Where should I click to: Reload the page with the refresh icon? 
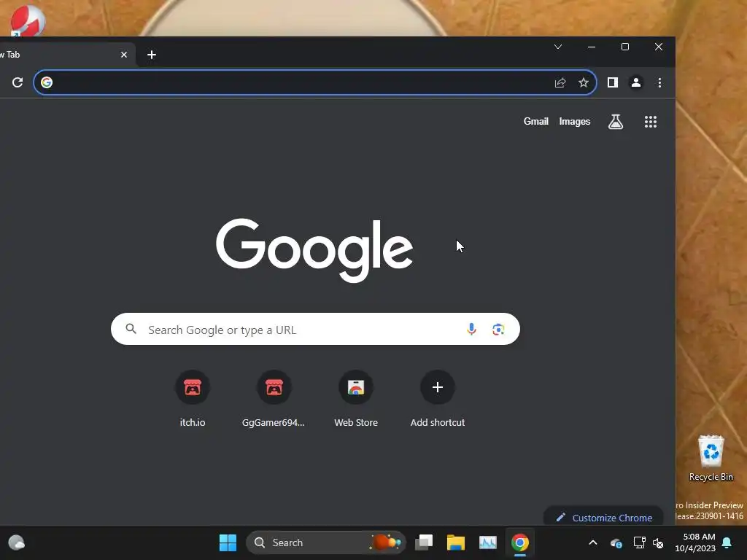18,82
